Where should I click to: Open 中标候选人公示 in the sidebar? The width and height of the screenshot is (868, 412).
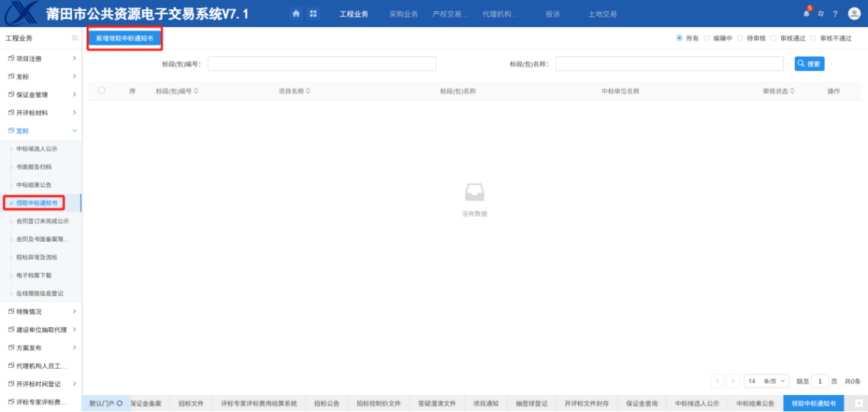click(37, 149)
